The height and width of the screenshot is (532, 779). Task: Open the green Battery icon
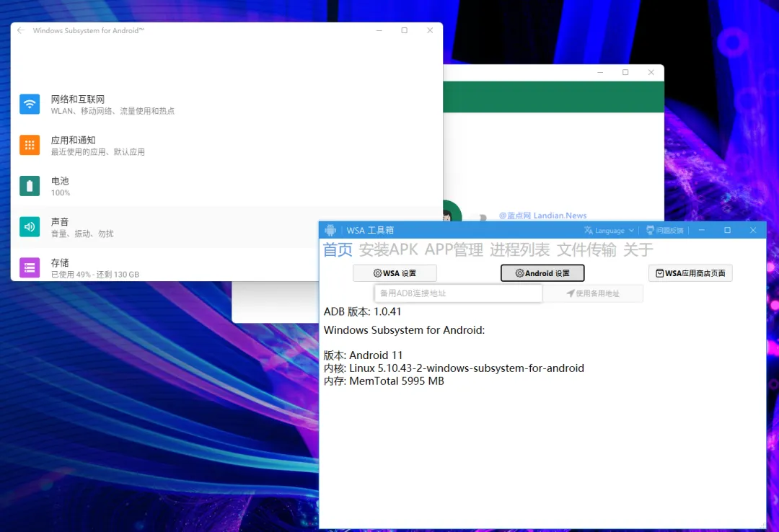(x=30, y=186)
